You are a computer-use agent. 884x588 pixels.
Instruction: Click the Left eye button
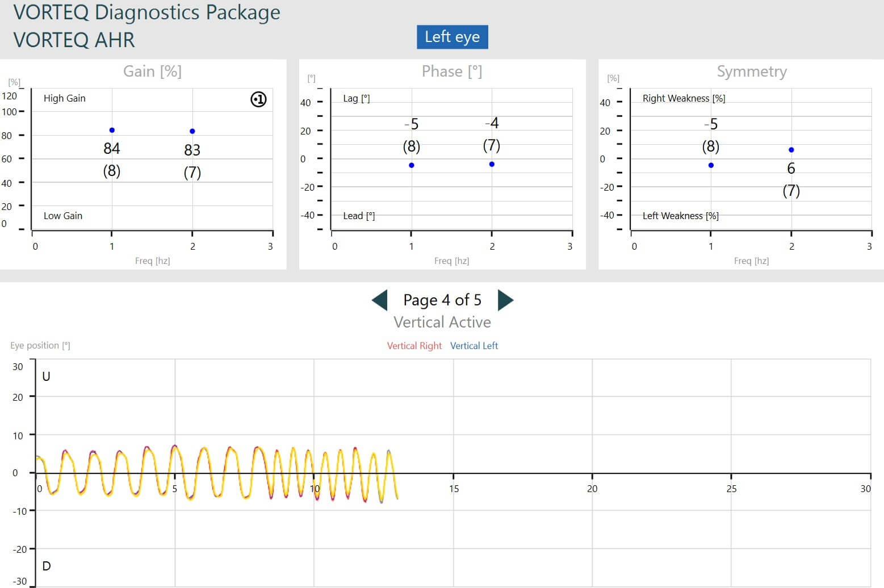(x=452, y=37)
